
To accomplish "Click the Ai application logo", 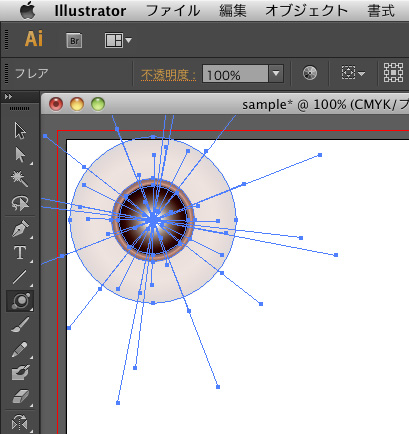I will pyautogui.click(x=34, y=39).
